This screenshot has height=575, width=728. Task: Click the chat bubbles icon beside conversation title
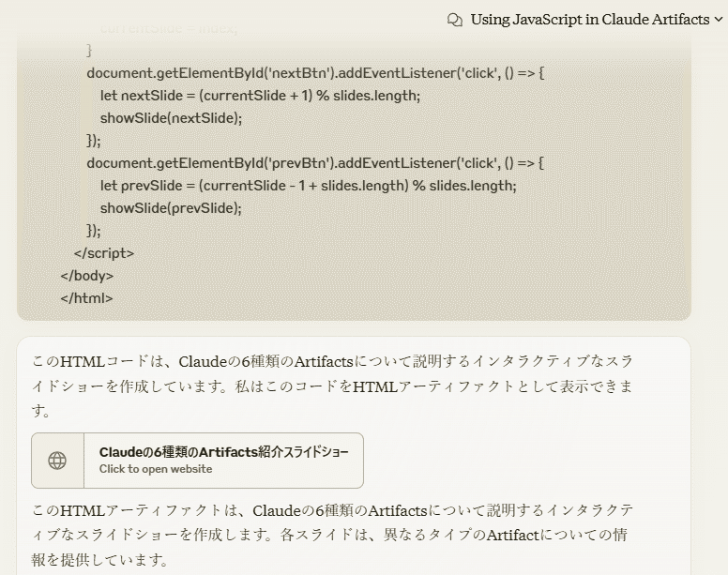tap(455, 20)
